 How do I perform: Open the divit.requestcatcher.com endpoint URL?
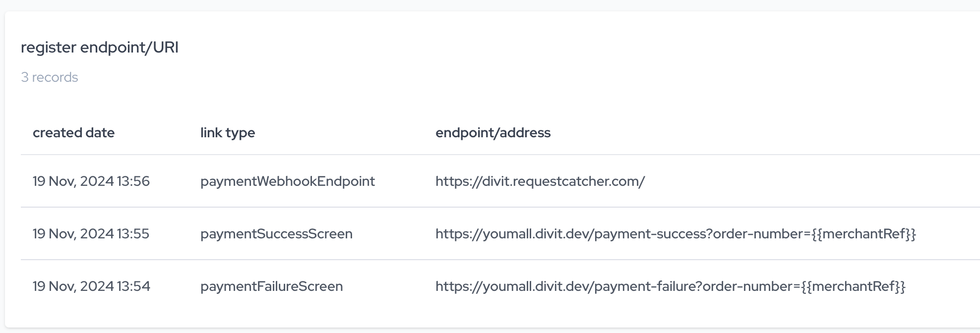click(540, 181)
